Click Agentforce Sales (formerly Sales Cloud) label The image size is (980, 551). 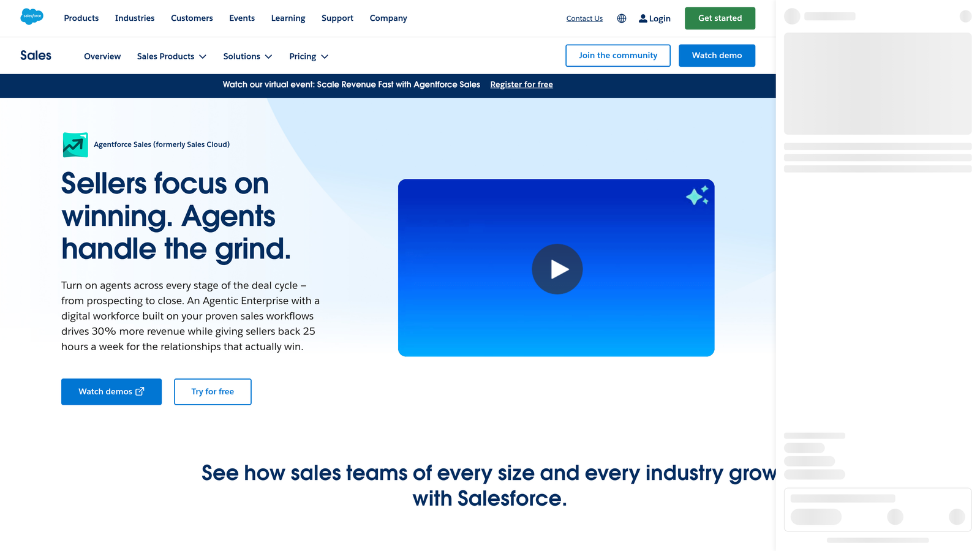click(x=162, y=144)
